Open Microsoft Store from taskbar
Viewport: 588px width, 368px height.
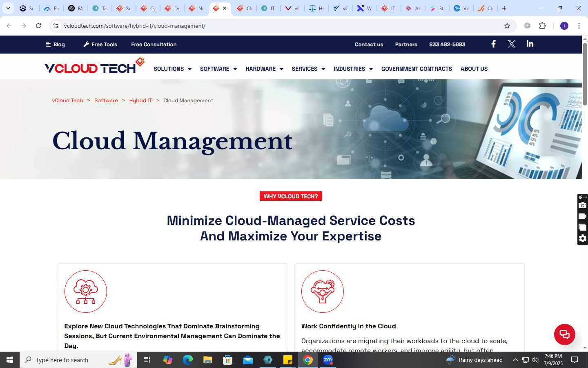[x=228, y=360]
